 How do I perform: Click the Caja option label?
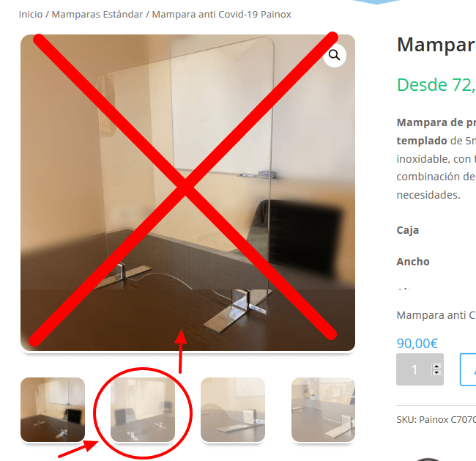point(408,230)
